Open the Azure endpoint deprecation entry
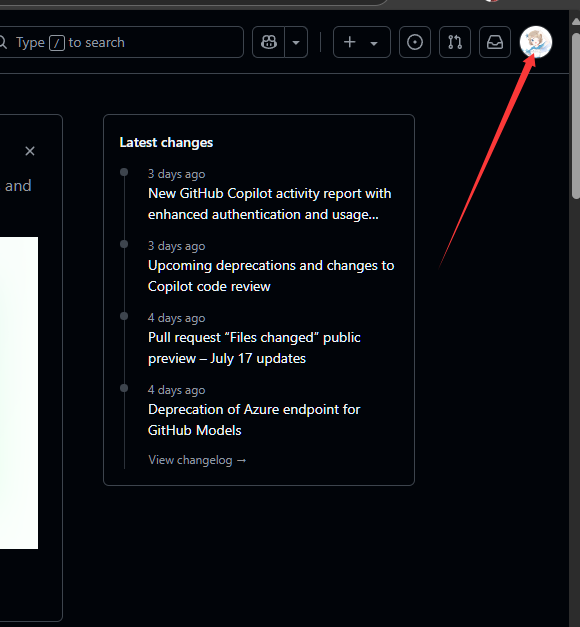The height and width of the screenshot is (627, 580). 254,420
